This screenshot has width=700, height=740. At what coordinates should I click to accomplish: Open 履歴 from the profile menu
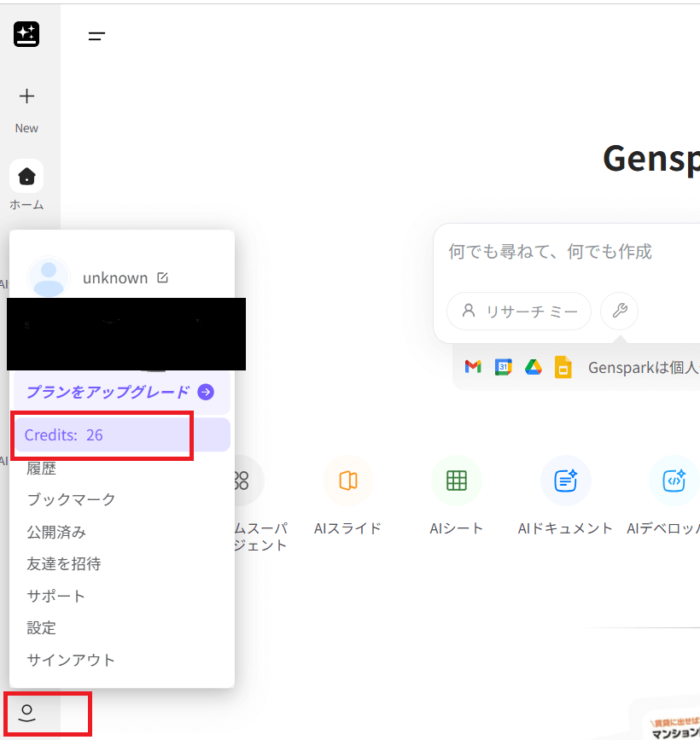[x=42, y=468]
